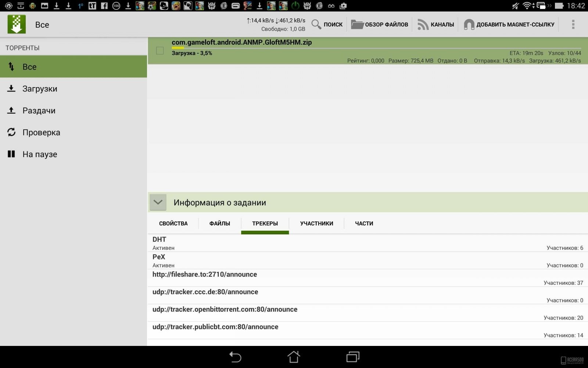Filter torrents by Раздачи
The height and width of the screenshot is (368, 588).
pos(73,110)
